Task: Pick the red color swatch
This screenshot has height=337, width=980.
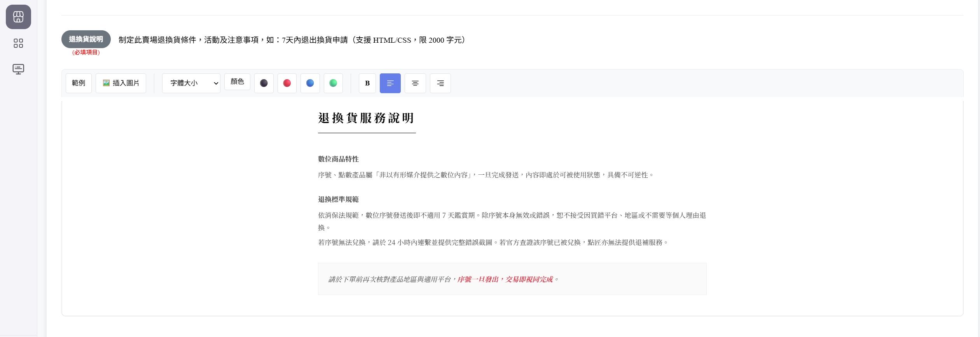Action: (287, 83)
